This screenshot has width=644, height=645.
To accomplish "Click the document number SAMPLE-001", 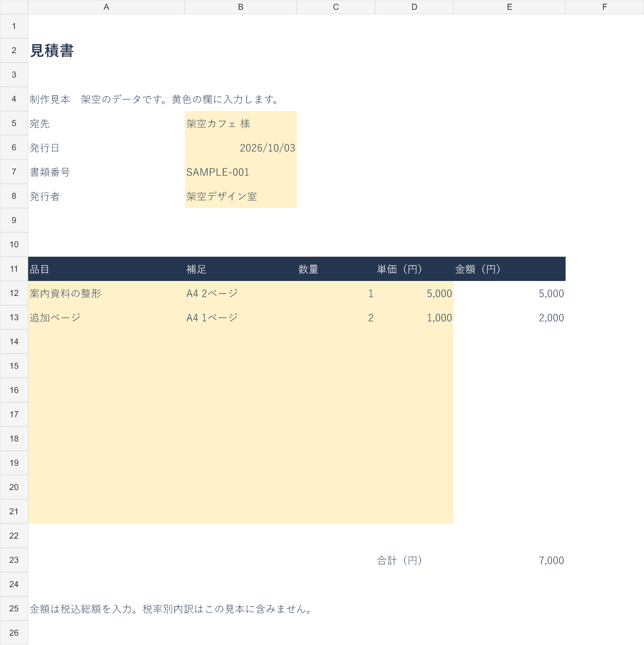I will coord(241,172).
